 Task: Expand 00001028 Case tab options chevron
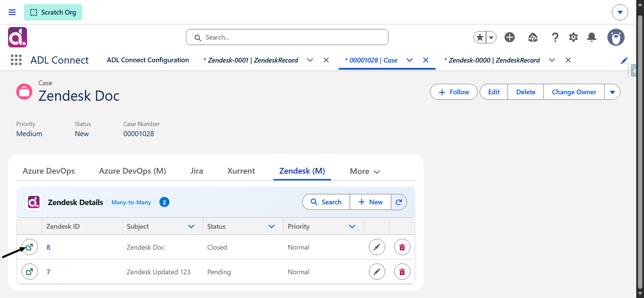[x=409, y=60]
